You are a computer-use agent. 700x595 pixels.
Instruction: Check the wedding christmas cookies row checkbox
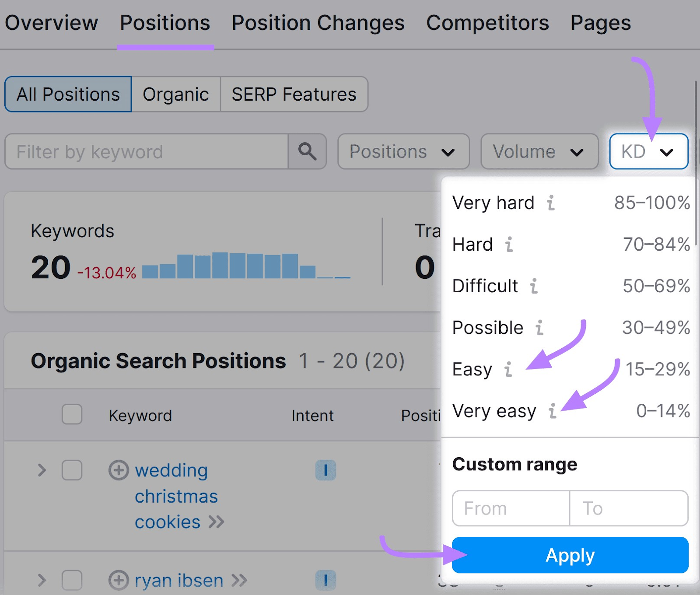coord(72,470)
